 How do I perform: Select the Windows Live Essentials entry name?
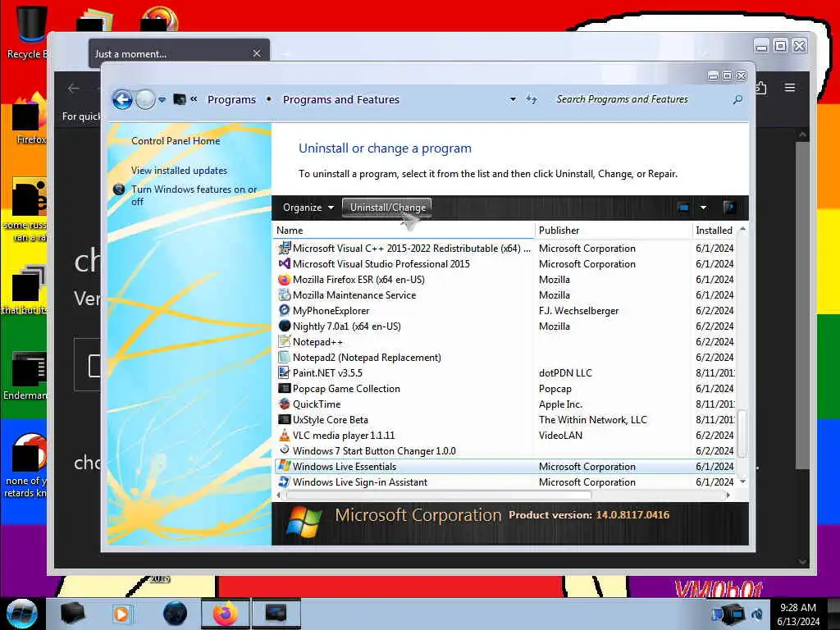pyautogui.click(x=345, y=467)
